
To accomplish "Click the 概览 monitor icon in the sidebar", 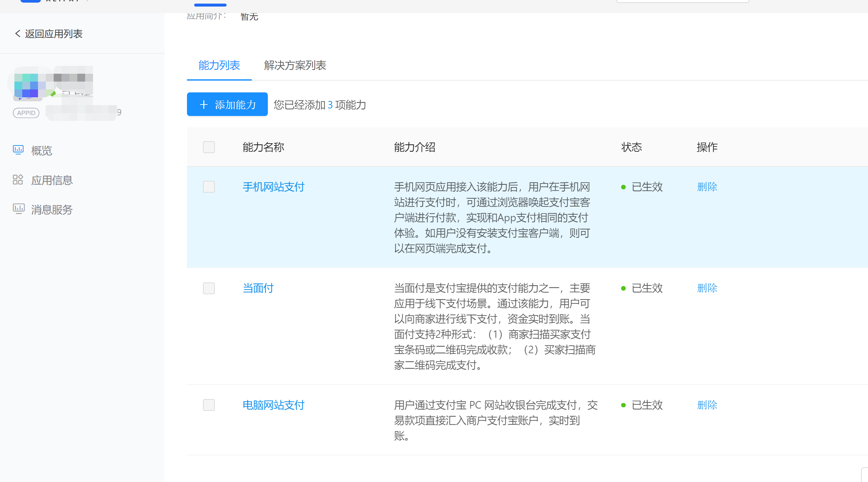I will 18,150.
